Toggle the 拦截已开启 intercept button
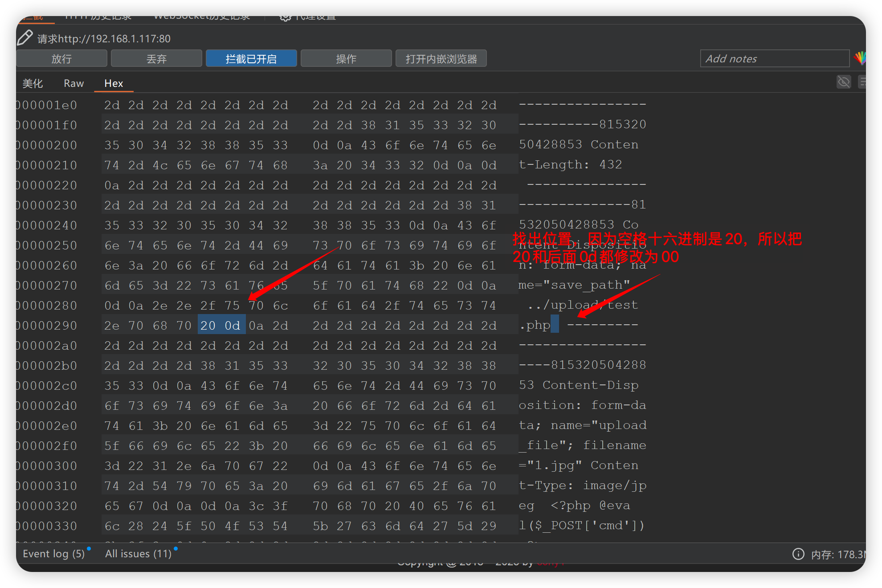The image size is (882, 588). pyautogui.click(x=251, y=58)
